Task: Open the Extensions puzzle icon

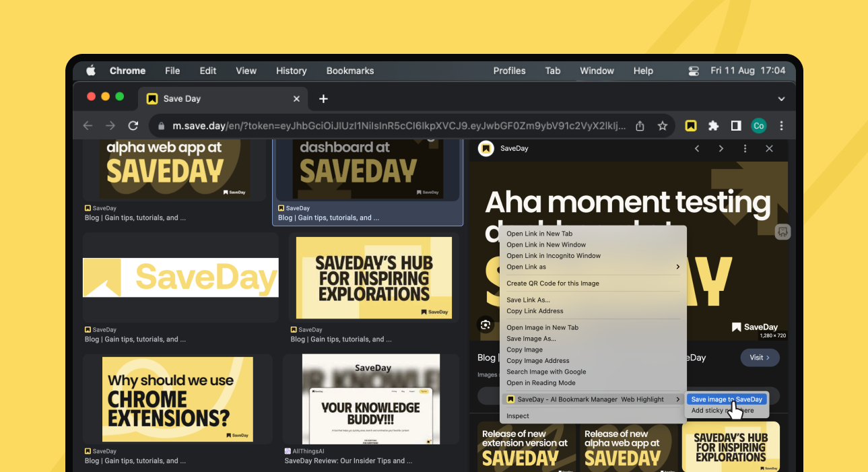Action: pyautogui.click(x=713, y=126)
